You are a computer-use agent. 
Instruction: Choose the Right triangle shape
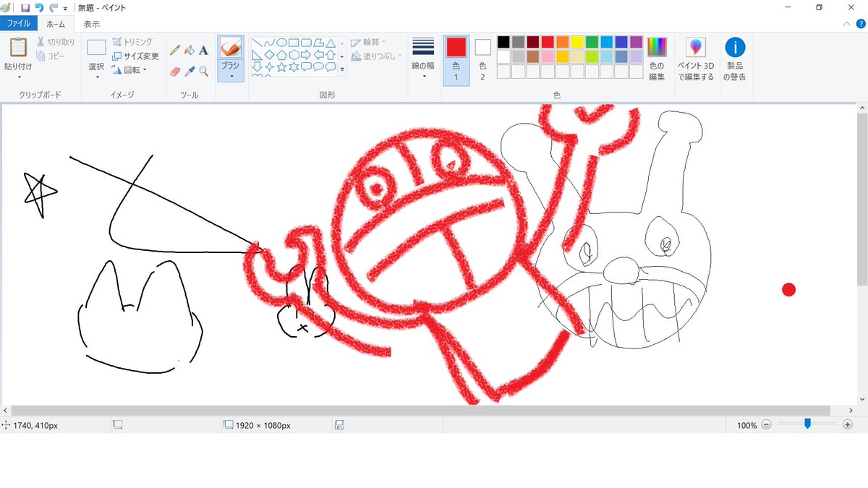tap(257, 55)
